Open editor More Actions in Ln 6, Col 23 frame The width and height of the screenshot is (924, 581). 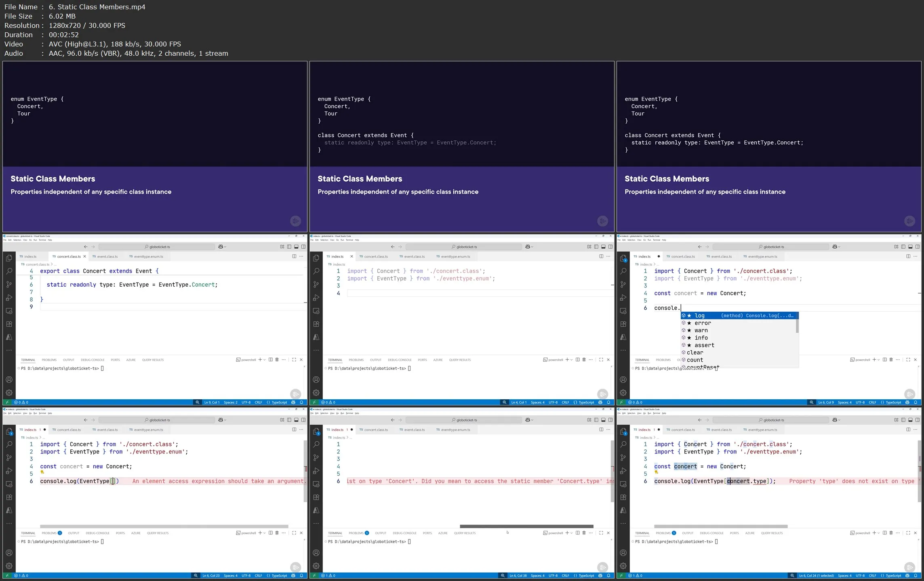click(x=301, y=430)
